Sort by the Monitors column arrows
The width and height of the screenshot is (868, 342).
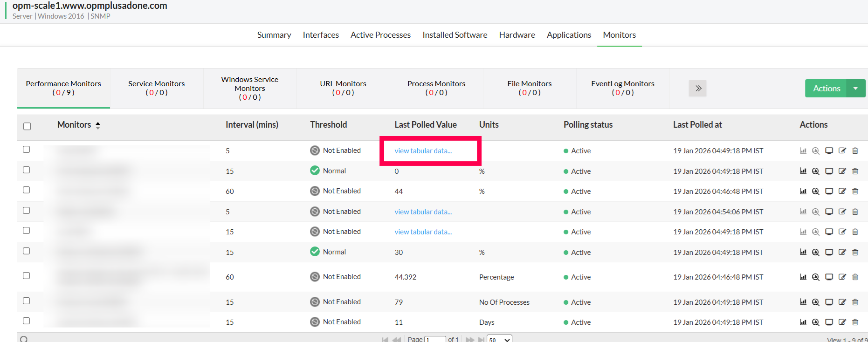[x=98, y=125]
